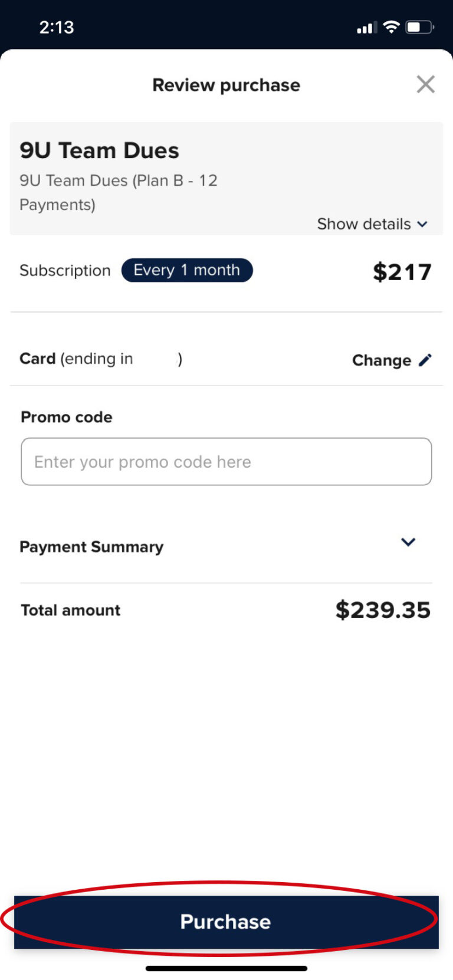Tap the 9U Team Dues title
453x980 pixels.
point(99,150)
